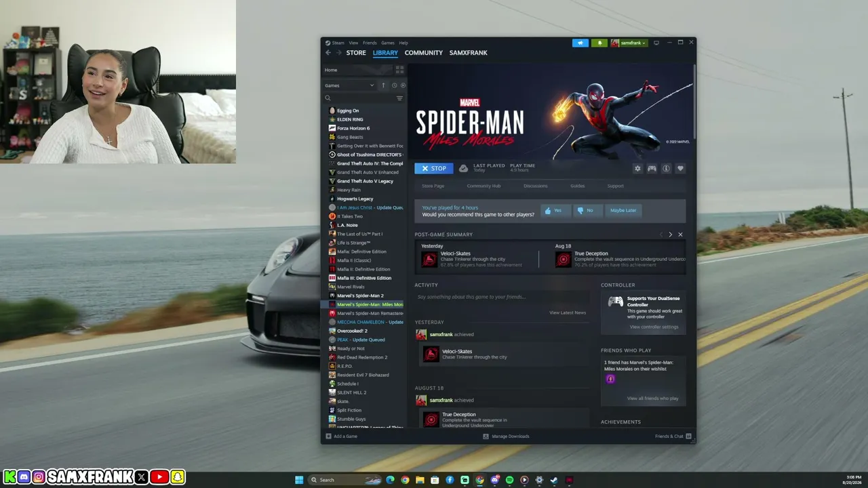Open controller layout icon for the game
This screenshot has width=868, height=488.
[x=652, y=169]
